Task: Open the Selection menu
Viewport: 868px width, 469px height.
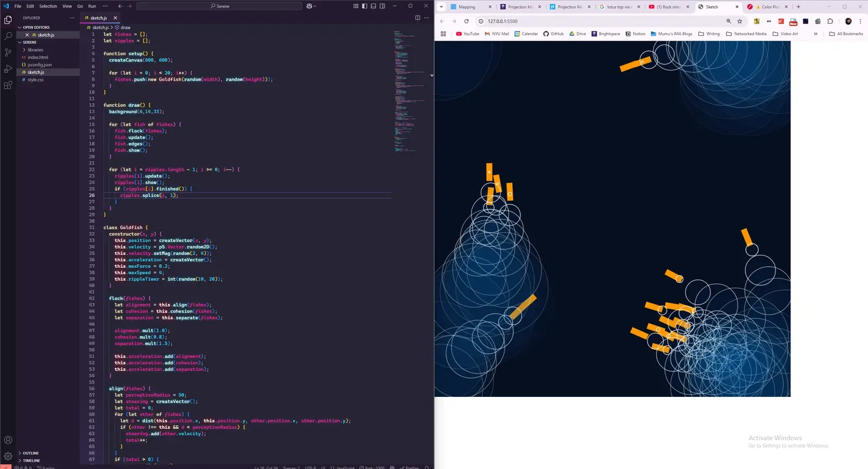Action: pos(48,6)
